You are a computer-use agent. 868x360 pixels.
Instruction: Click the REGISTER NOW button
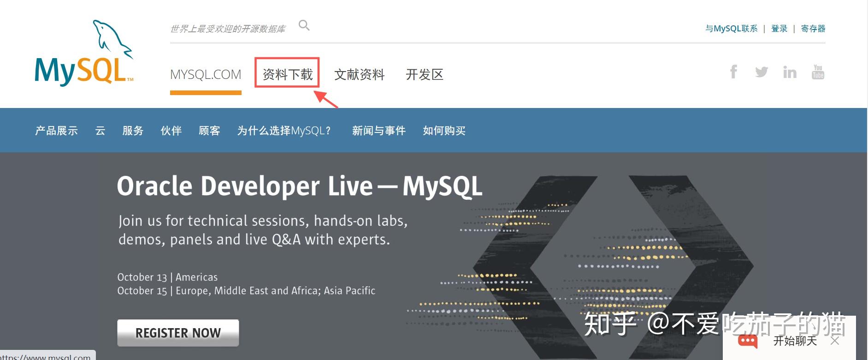(x=178, y=333)
